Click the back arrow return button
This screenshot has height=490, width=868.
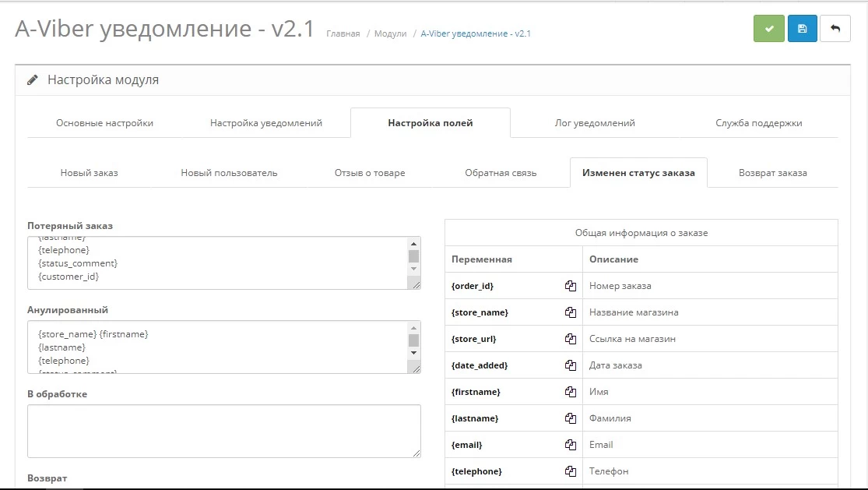coord(835,28)
